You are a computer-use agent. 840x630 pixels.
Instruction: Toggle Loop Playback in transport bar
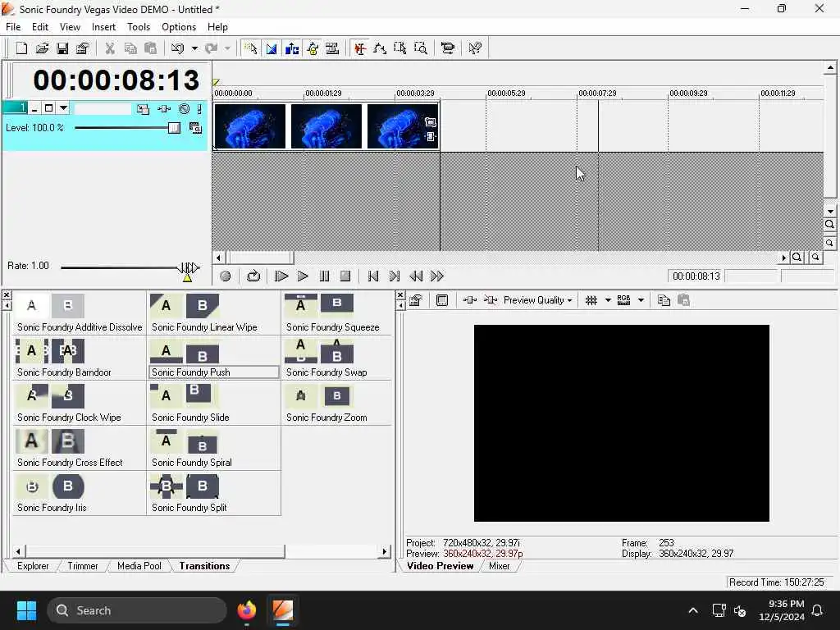click(253, 276)
